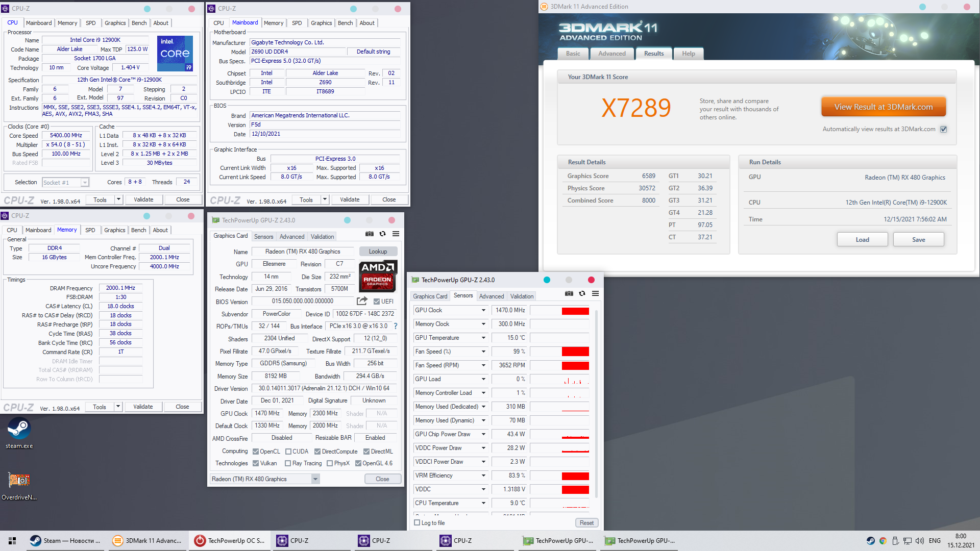Switch to Steam in the taskbar
This screenshot has height=551, width=980.
click(65, 541)
